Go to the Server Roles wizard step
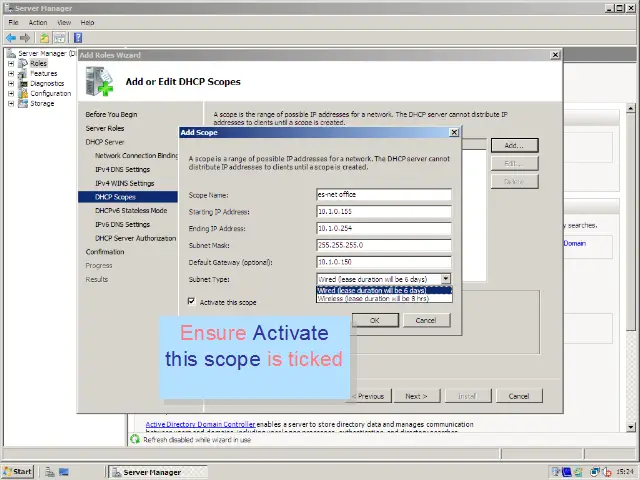 click(105, 128)
